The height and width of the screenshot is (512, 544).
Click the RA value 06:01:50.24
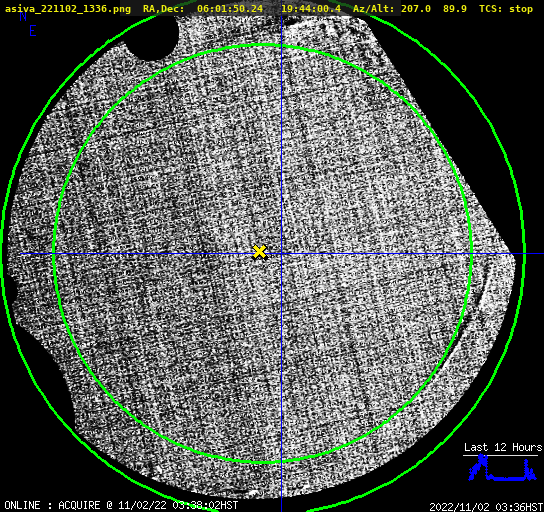pyautogui.click(x=230, y=9)
